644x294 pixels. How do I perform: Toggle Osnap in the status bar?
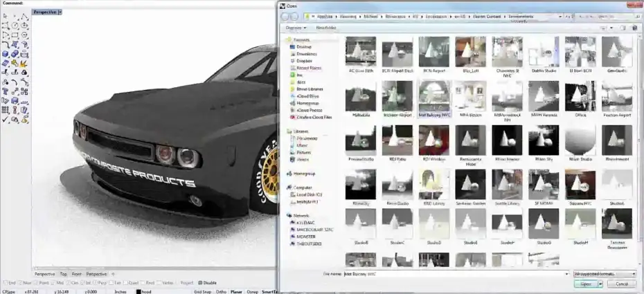point(253,292)
